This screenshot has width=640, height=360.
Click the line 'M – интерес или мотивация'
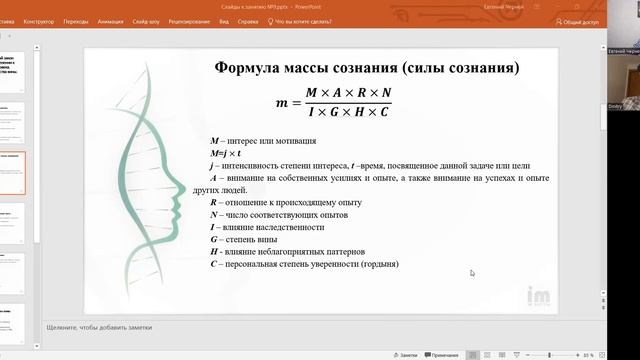(263, 141)
